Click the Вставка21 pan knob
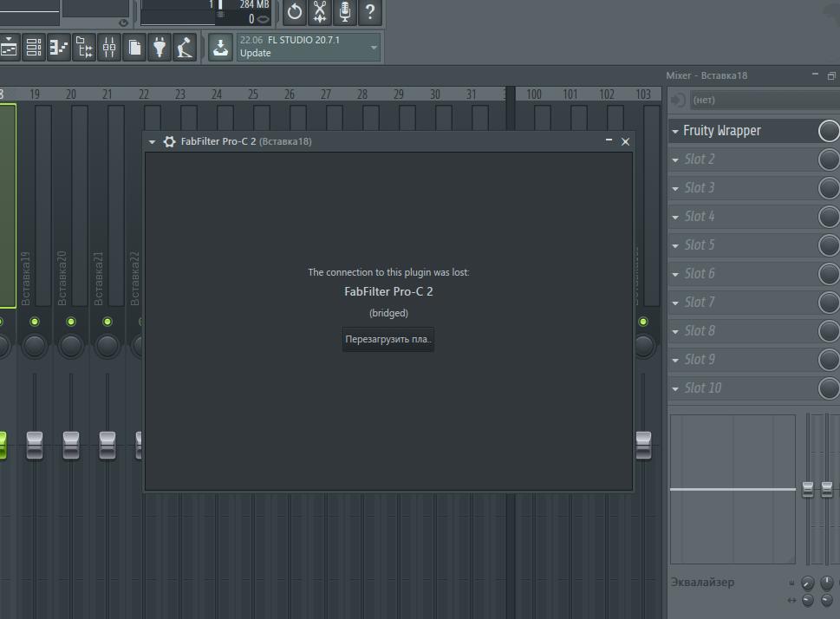The width and height of the screenshot is (840, 619). pyautogui.click(x=107, y=346)
